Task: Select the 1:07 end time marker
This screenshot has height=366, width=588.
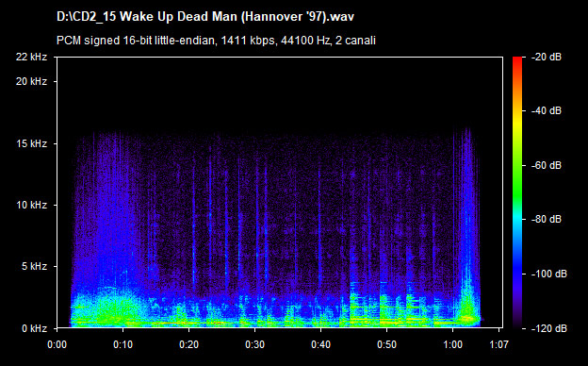Action: pos(499,344)
